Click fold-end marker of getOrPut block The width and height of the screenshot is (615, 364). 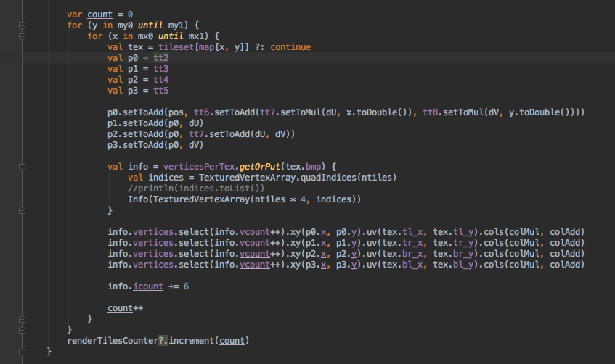[23, 210]
